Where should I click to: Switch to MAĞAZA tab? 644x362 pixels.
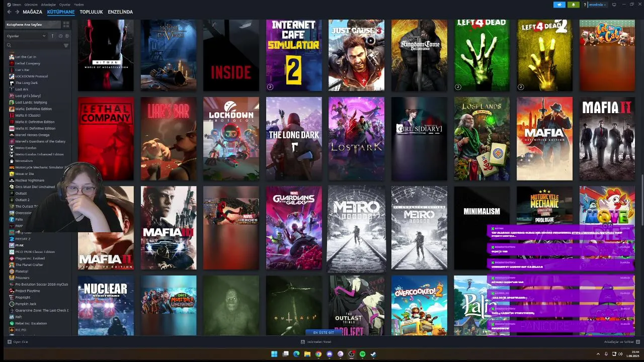(x=33, y=12)
